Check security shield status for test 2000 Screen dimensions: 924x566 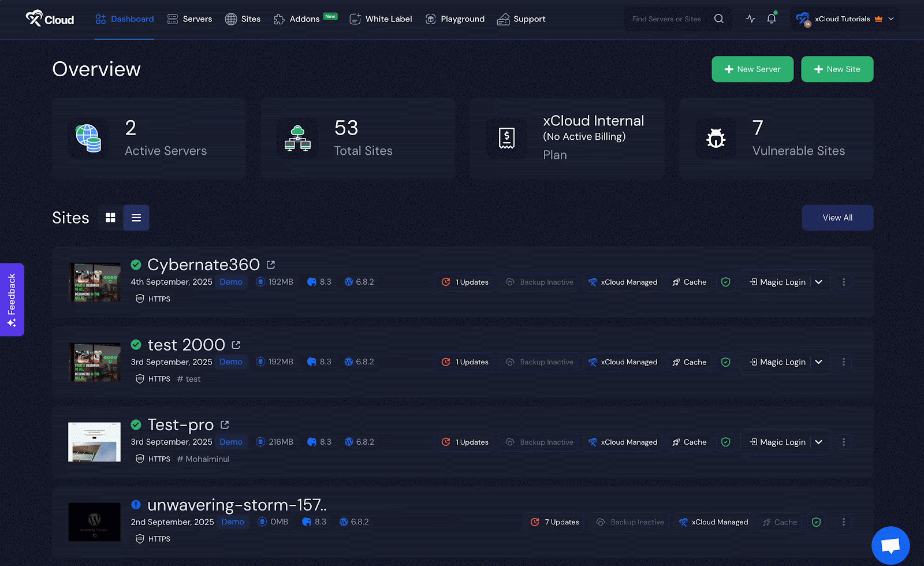(726, 362)
